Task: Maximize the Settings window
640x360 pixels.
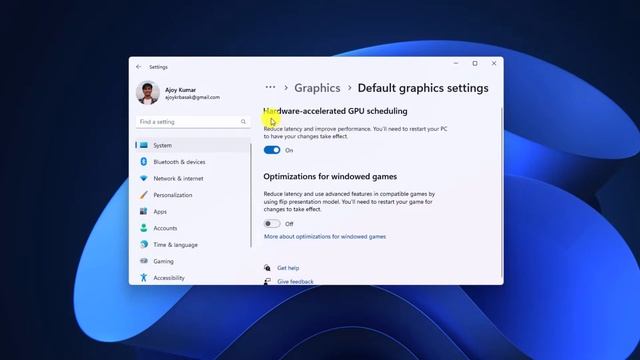Action: 475,64
